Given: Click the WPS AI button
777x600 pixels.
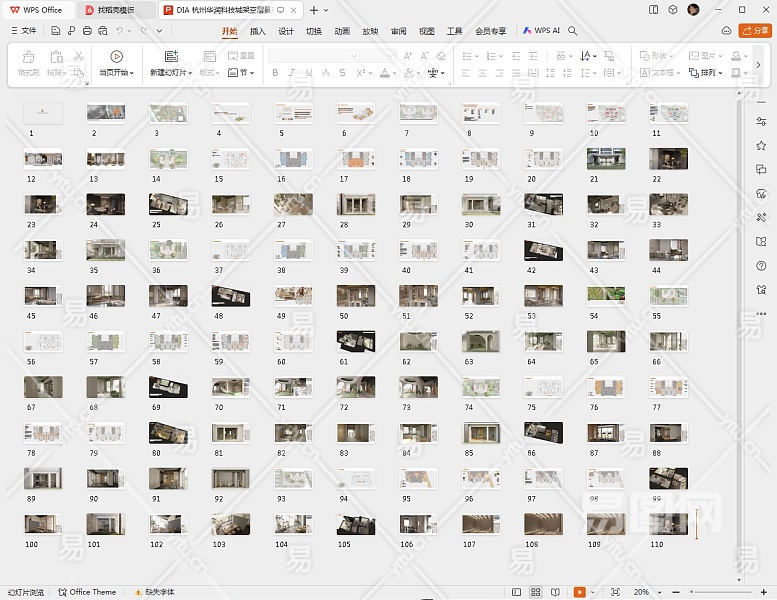Looking at the screenshot, I should click(x=541, y=31).
